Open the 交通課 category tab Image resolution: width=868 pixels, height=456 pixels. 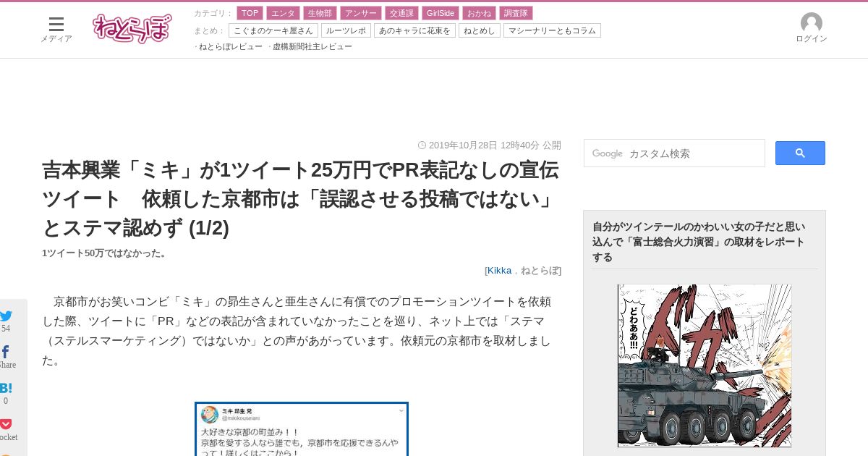(x=401, y=13)
